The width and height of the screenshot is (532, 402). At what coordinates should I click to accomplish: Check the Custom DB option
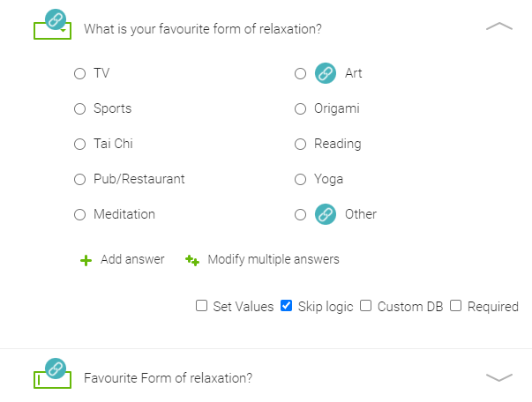[366, 305]
